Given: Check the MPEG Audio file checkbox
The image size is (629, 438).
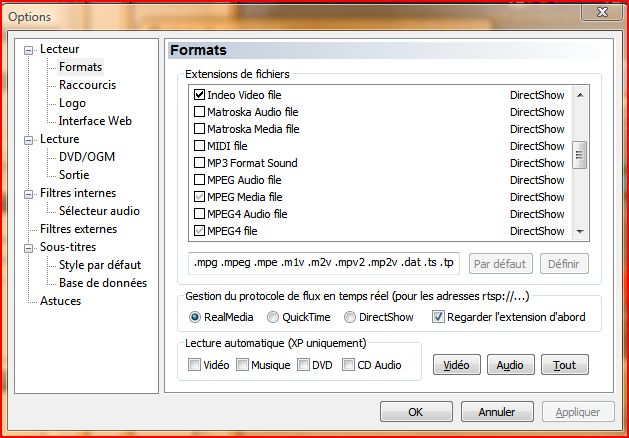Looking at the screenshot, I should point(199,180).
